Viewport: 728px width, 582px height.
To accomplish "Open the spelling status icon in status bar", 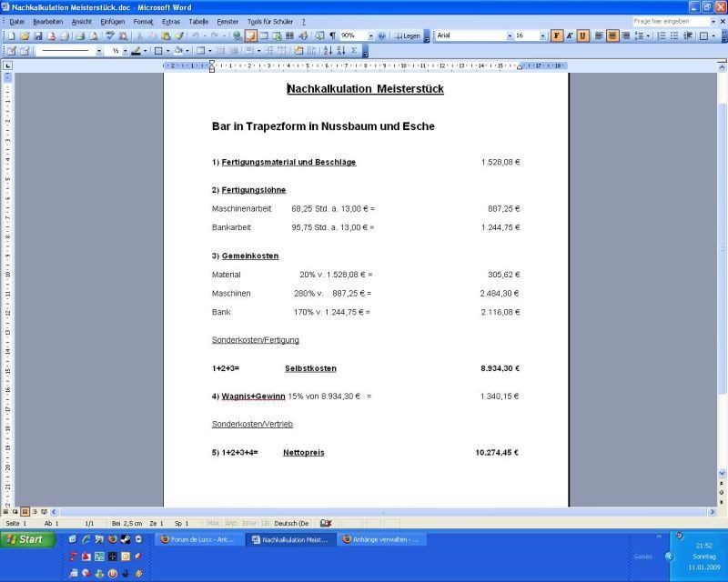I will [x=326, y=523].
